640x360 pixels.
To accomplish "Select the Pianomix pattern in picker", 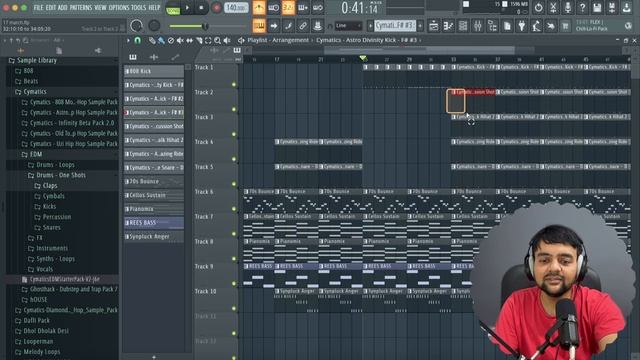I will pyautogui.click(x=154, y=209).
